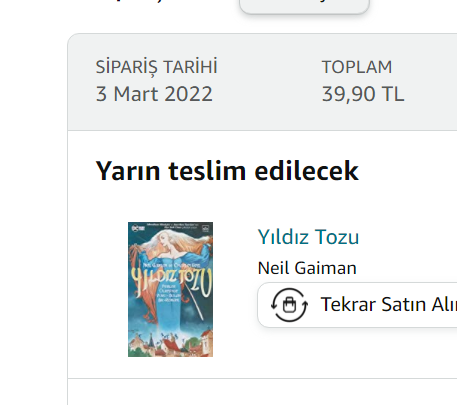The height and width of the screenshot is (405, 457).
Task: Click the partially visible button above the order card
Action: pyautogui.click(x=304, y=6)
